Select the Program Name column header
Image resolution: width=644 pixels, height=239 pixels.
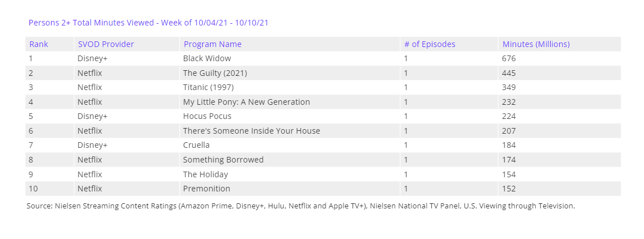212,44
